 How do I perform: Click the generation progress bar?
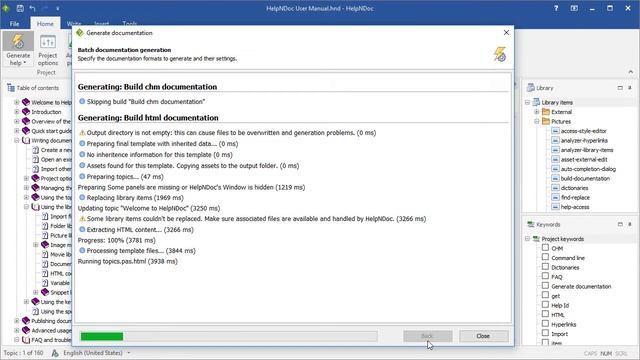click(229, 336)
